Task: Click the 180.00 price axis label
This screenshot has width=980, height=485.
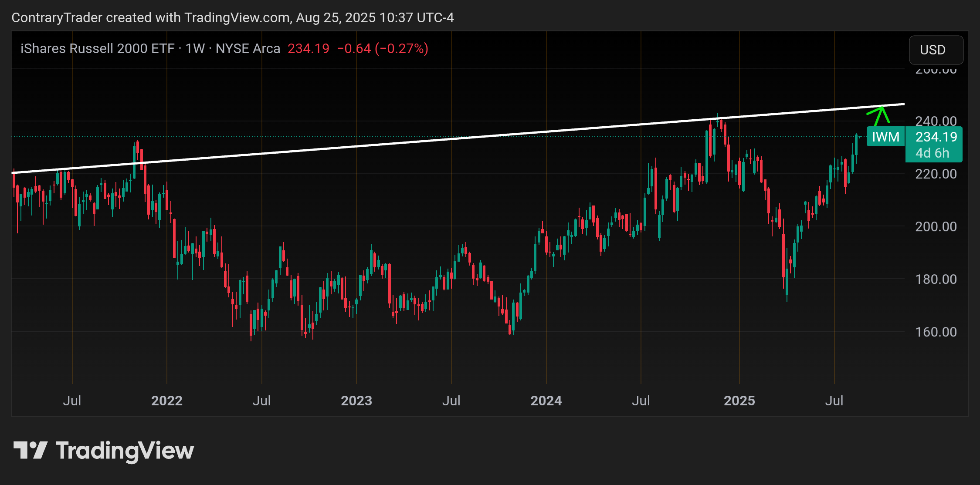Action: pos(936,279)
